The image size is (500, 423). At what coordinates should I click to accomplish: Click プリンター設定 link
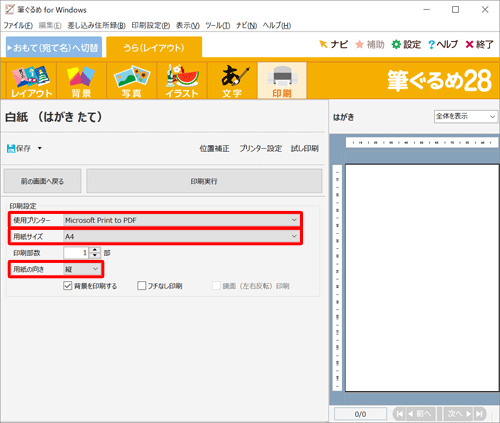(x=260, y=148)
